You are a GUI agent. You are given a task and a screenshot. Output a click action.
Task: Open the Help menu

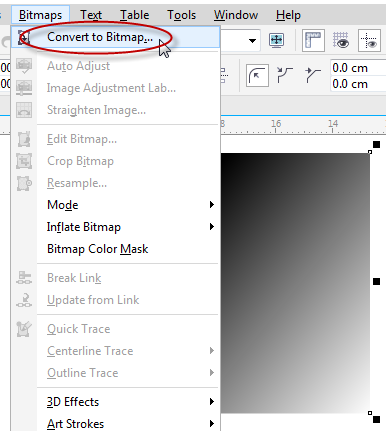[x=288, y=15]
